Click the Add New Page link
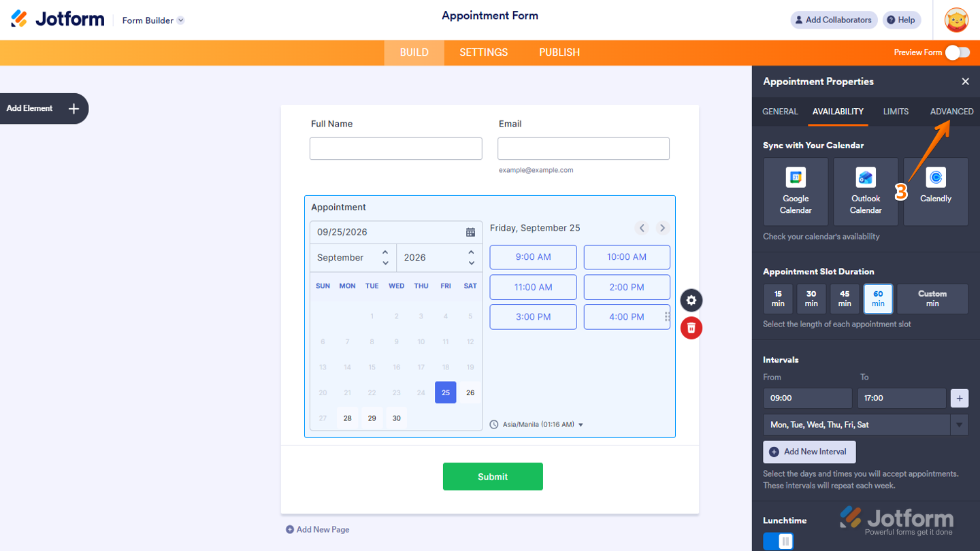This screenshot has height=551, width=980. tap(317, 529)
